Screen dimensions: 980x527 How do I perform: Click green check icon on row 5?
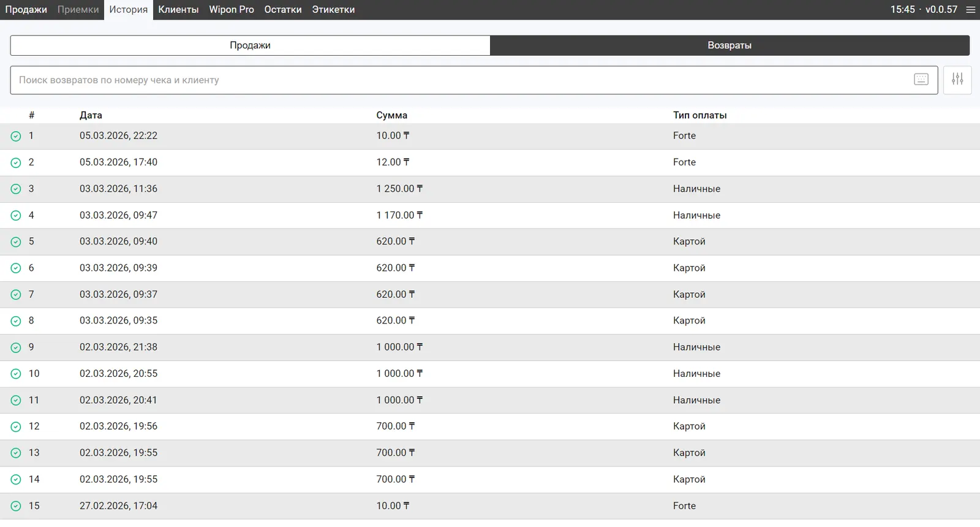16,242
